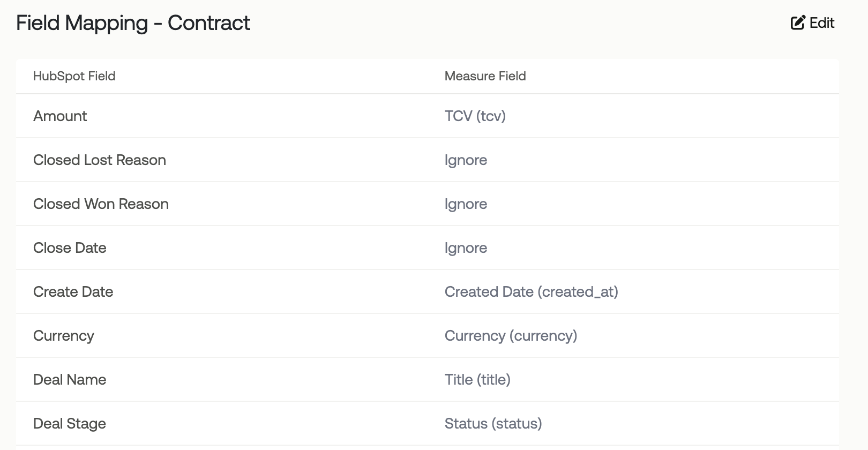Select the Create Date field

pyautogui.click(x=73, y=292)
